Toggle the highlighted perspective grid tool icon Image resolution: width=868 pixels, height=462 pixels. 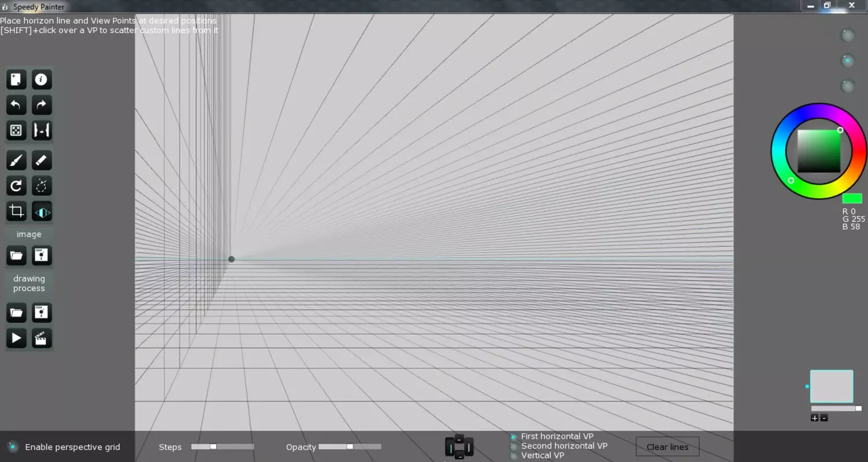click(x=41, y=211)
